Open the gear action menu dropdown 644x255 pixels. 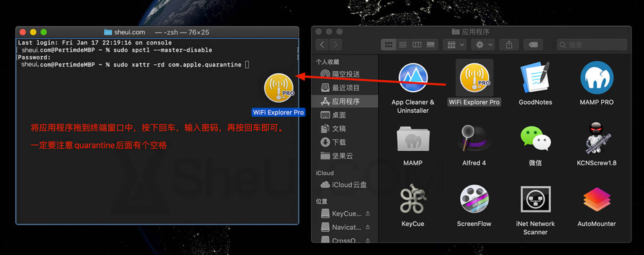(x=484, y=45)
